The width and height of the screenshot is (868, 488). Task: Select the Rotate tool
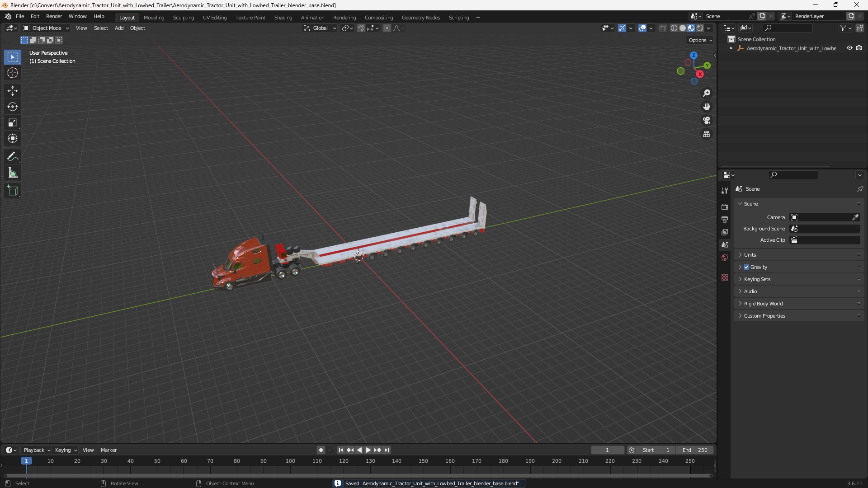(13, 107)
